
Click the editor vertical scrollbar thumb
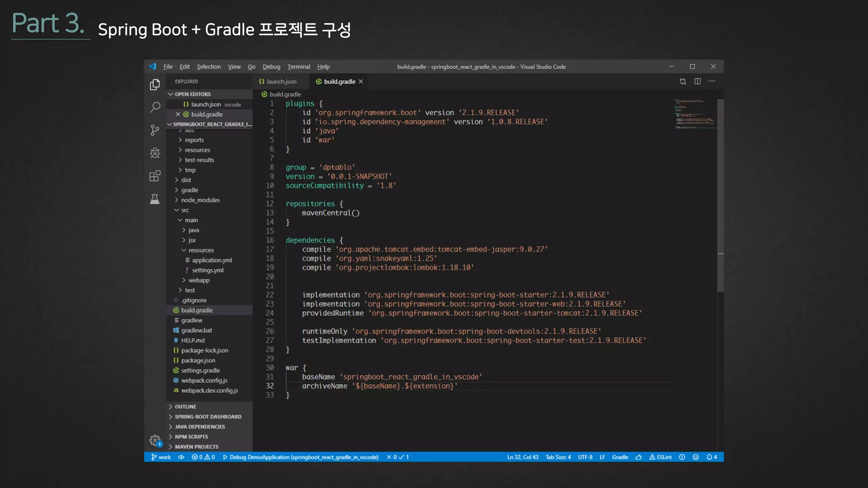tap(721, 195)
